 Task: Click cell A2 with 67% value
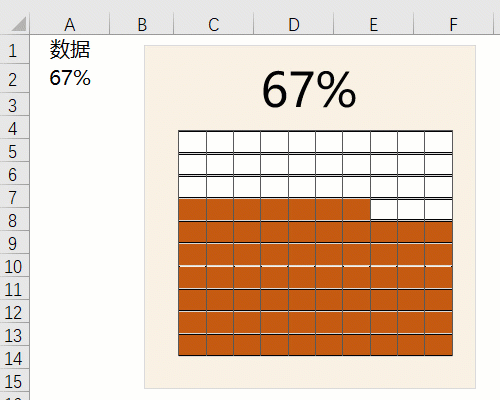tap(70, 79)
